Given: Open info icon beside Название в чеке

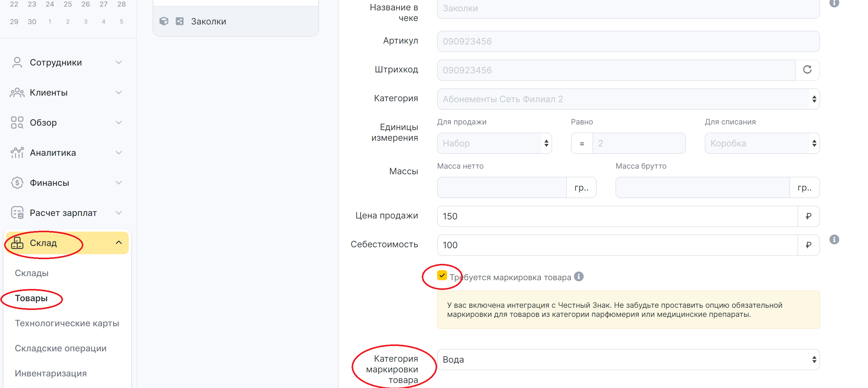Looking at the screenshot, I should pyautogui.click(x=834, y=3).
